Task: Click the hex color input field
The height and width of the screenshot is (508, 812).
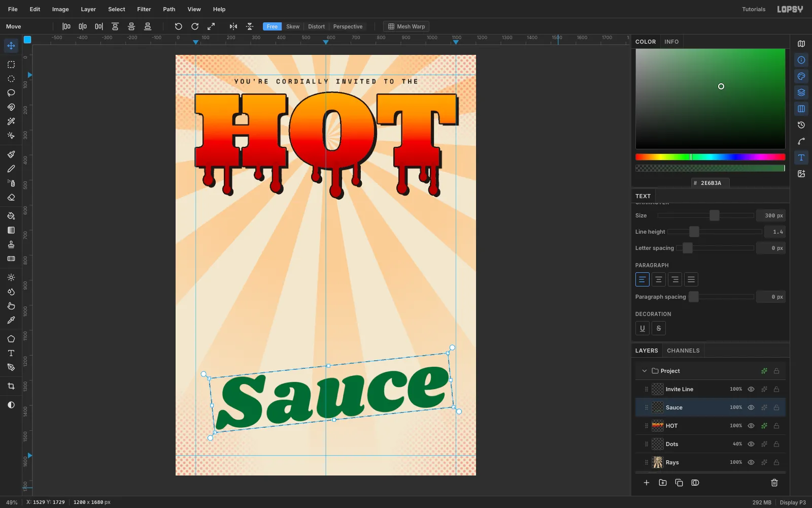Action: pyautogui.click(x=710, y=183)
